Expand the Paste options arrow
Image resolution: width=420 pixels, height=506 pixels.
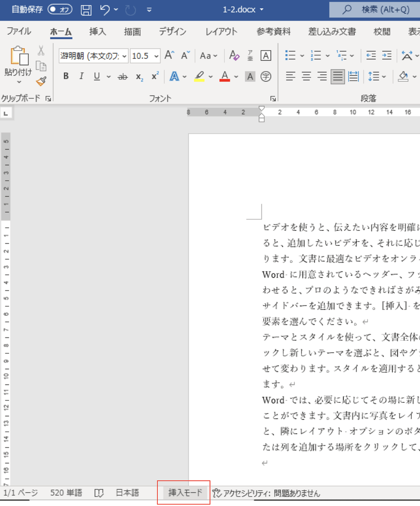coord(19,83)
